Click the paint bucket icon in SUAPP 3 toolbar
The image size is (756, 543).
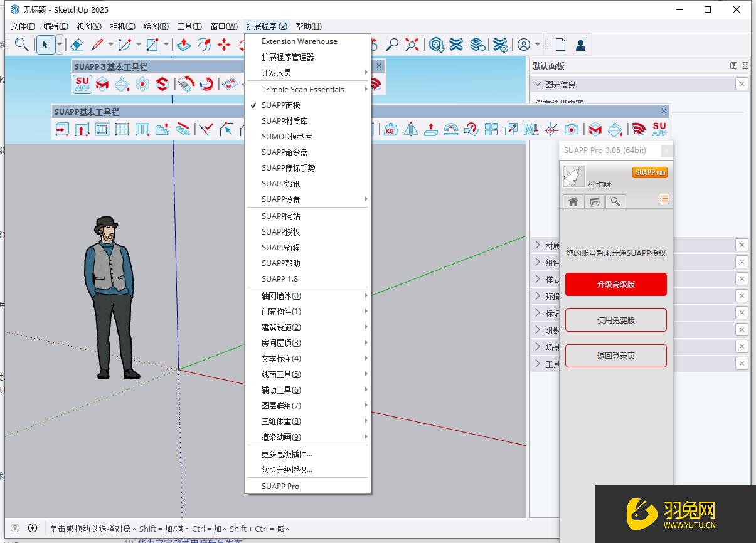click(x=122, y=84)
